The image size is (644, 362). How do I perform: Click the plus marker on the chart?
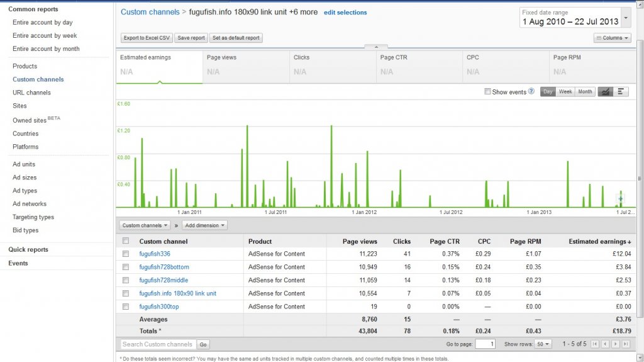click(621, 199)
